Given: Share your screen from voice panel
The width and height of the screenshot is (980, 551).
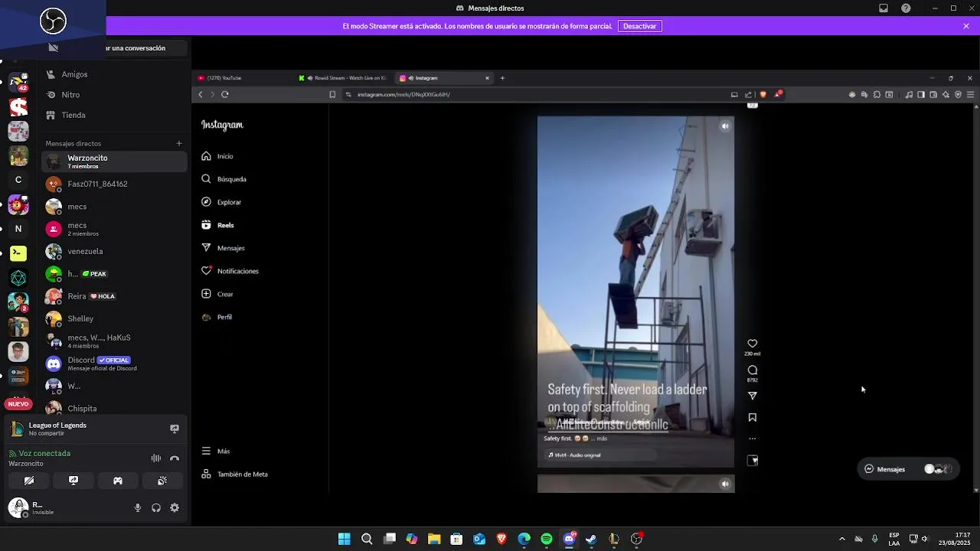Looking at the screenshot, I should [73, 481].
